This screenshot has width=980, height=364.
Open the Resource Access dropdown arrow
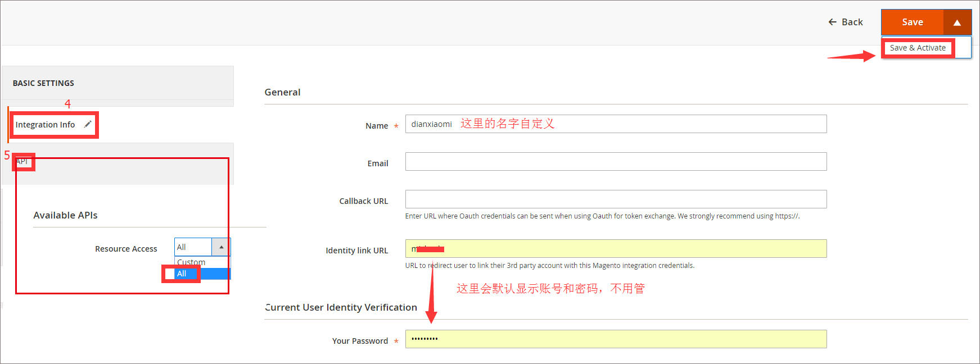click(221, 247)
